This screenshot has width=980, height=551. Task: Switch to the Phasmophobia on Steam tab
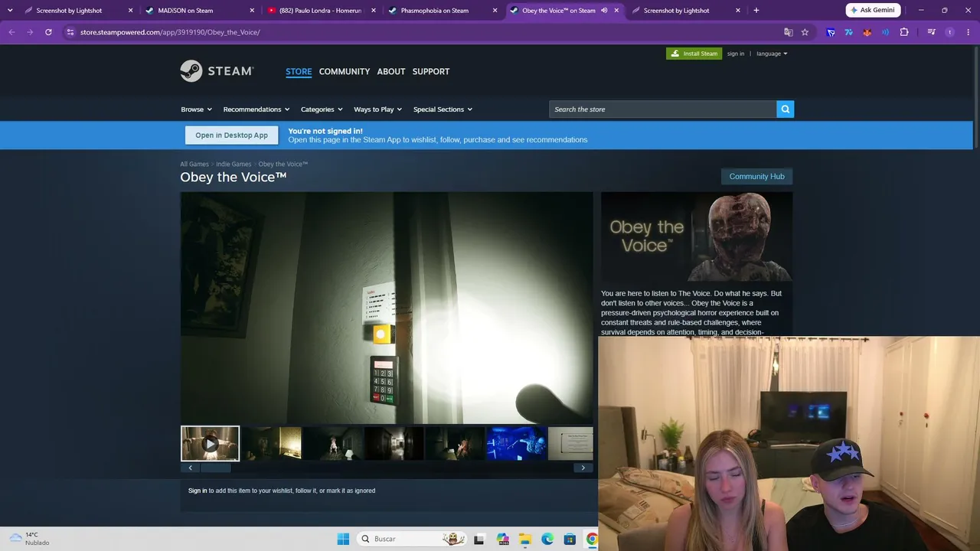point(443,11)
